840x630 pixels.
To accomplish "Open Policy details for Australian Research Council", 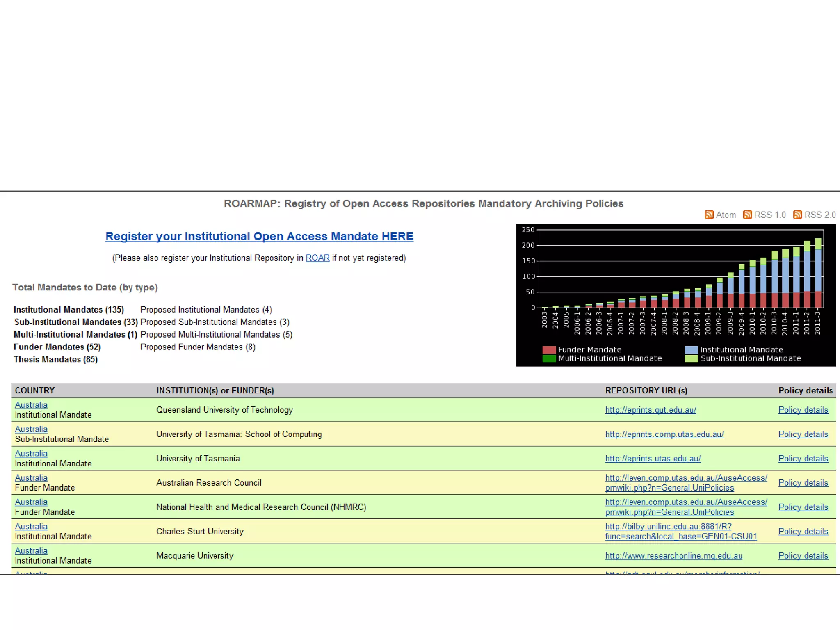I will (803, 483).
